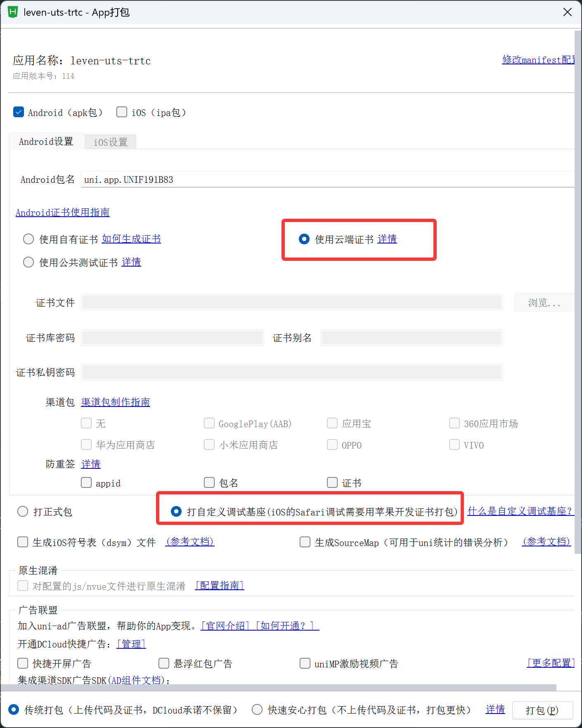
Task: Open the 配置指南 link
Action: coord(220,586)
